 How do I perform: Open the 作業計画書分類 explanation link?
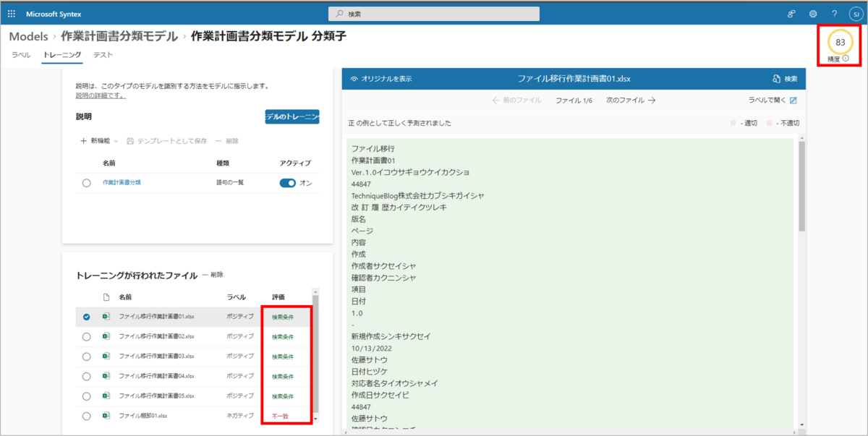coord(122,182)
